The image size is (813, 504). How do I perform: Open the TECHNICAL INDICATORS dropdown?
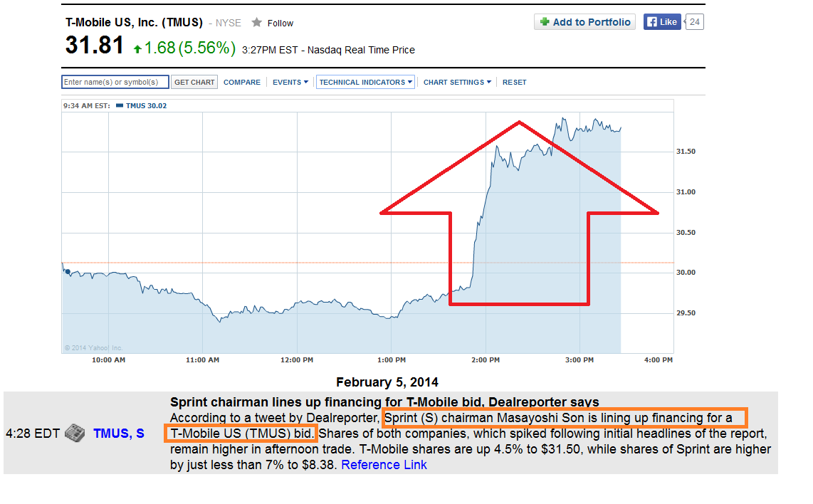coord(365,82)
